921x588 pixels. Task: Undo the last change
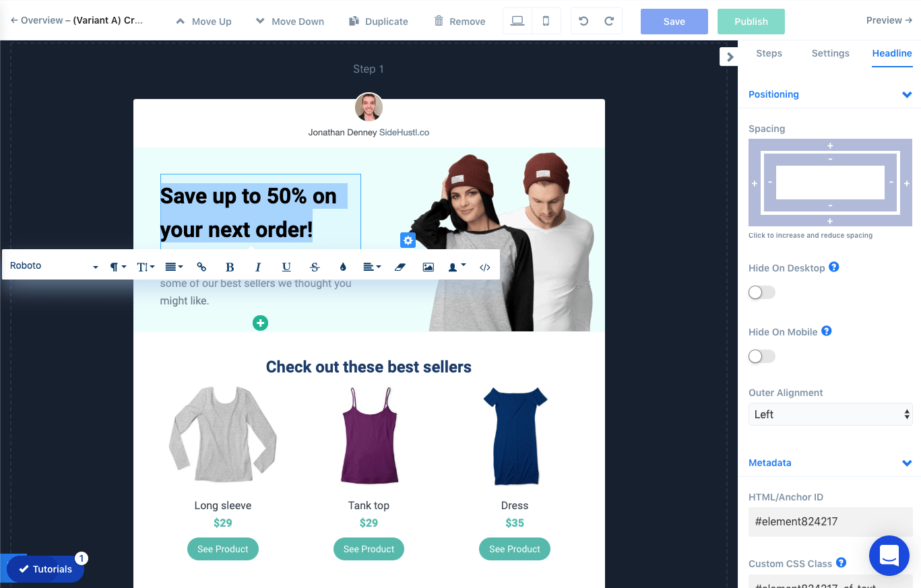(x=583, y=21)
